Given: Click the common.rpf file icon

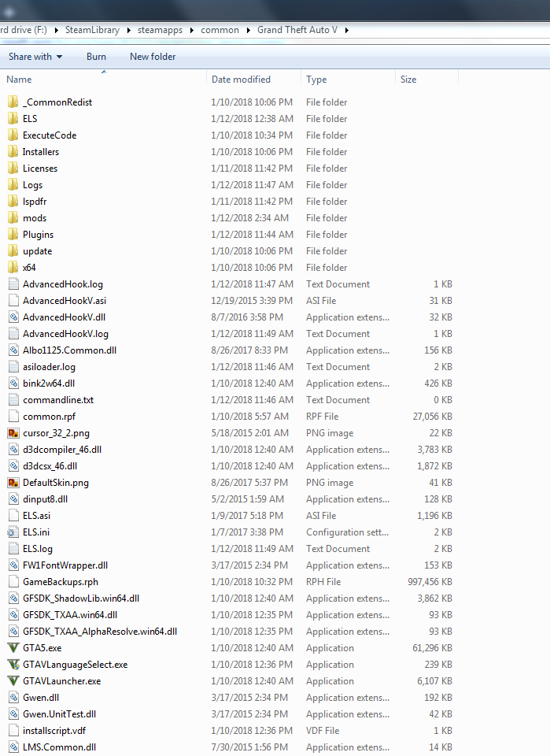Looking at the screenshot, I should click(x=14, y=416).
